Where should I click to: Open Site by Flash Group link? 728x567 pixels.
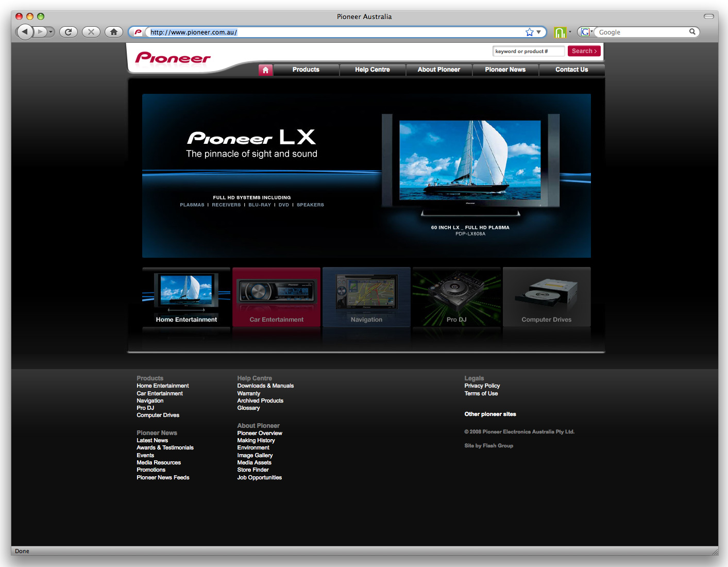489,445
